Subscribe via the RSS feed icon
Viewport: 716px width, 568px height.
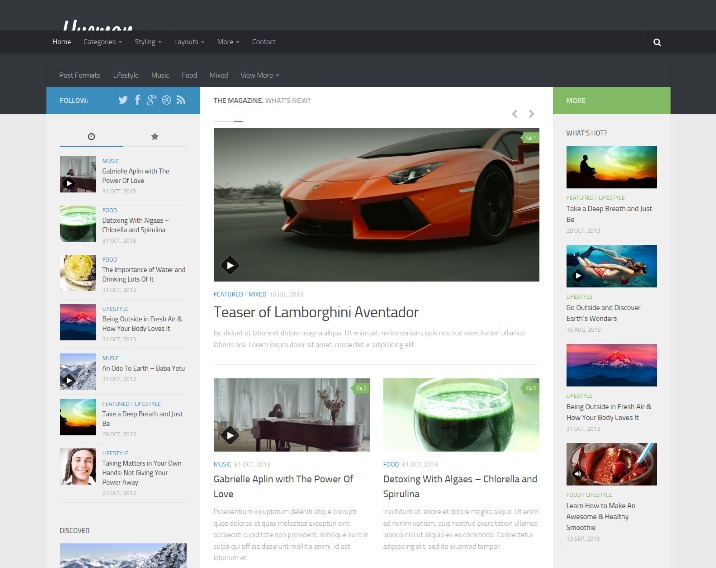181,100
